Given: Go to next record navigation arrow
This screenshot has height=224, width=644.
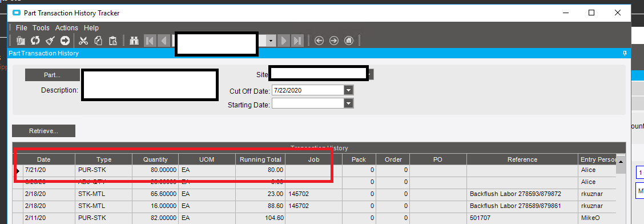Looking at the screenshot, I should [283, 40].
